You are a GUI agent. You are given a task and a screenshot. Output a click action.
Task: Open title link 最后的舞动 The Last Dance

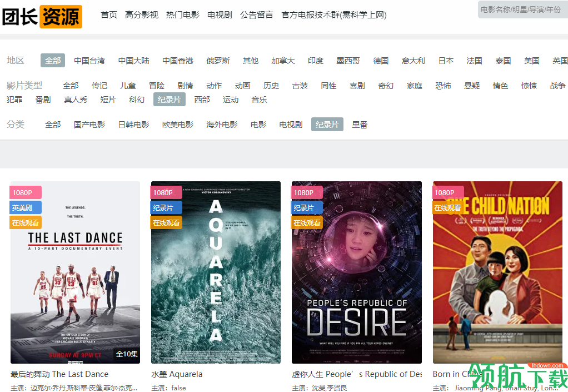point(59,374)
